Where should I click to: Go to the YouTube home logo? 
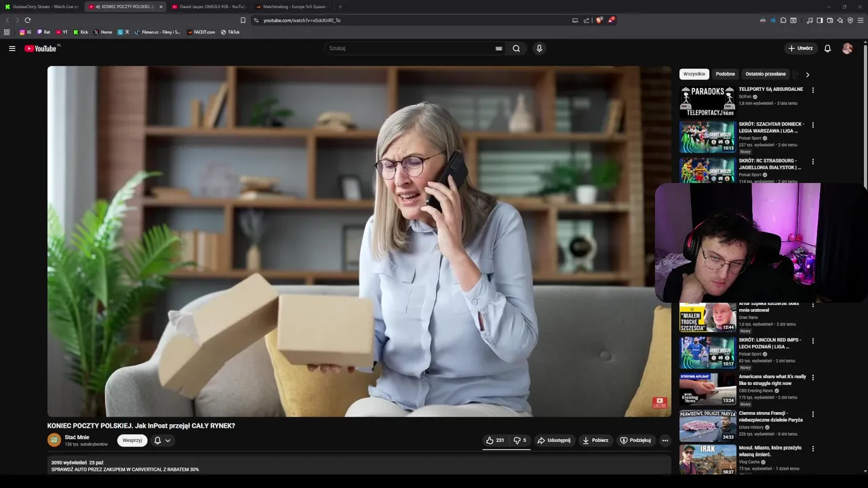point(42,49)
